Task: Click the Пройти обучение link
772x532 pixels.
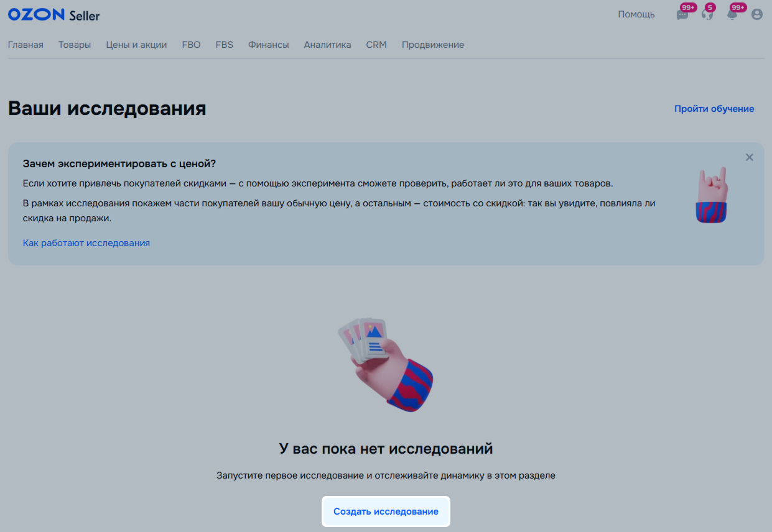Action: pos(714,109)
